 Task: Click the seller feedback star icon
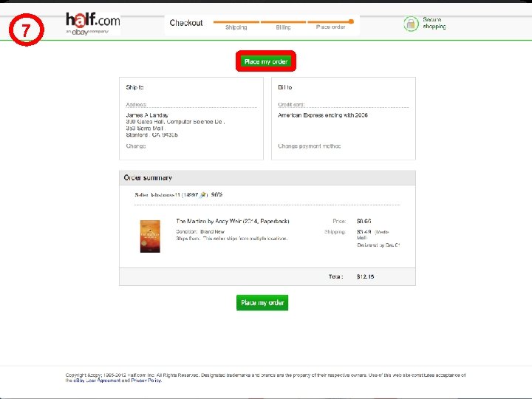coord(203,195)
